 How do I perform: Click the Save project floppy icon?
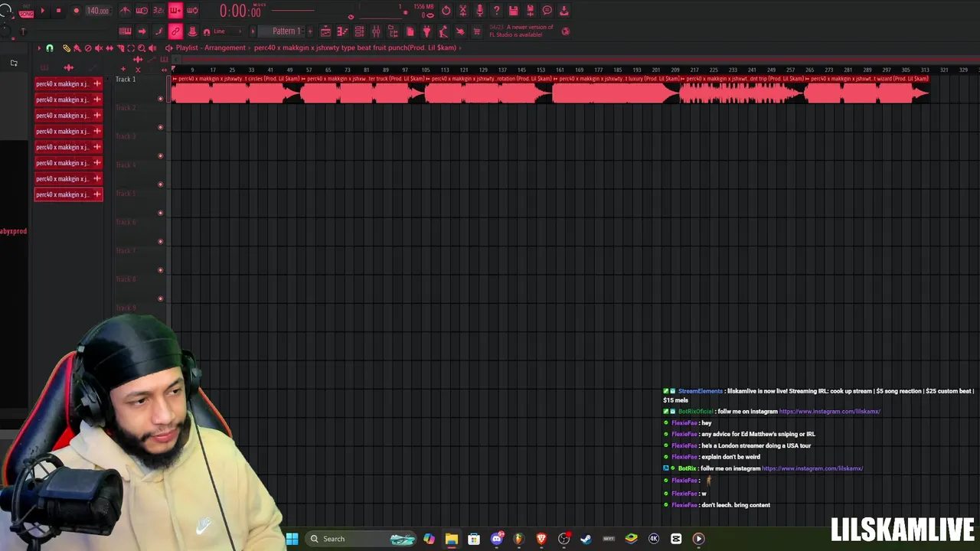coord(514,11)
